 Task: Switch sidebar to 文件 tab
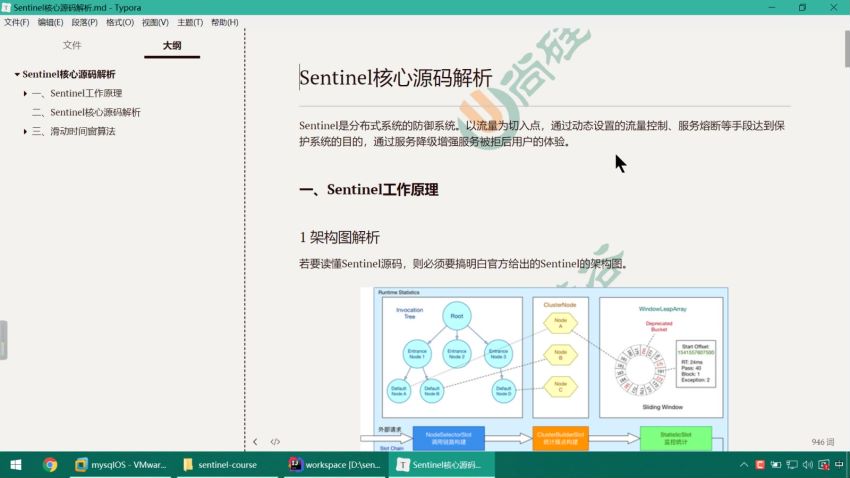click(72, 46)
